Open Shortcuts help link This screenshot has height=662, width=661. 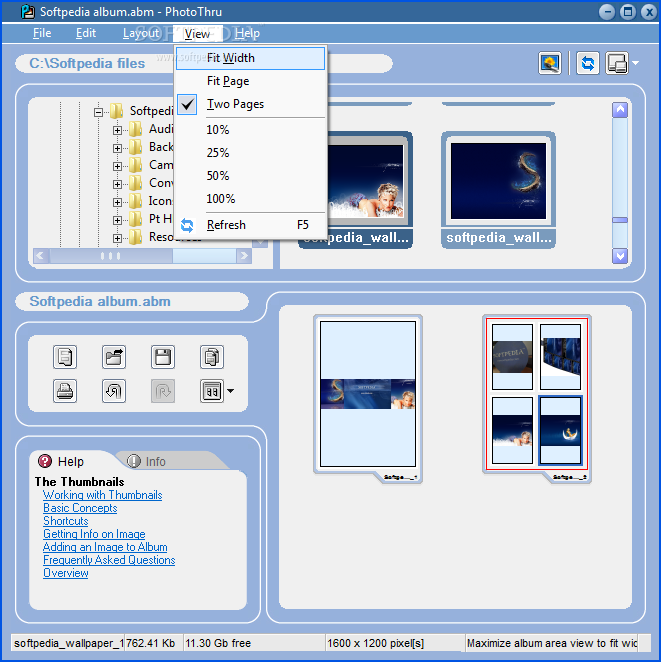66,521
